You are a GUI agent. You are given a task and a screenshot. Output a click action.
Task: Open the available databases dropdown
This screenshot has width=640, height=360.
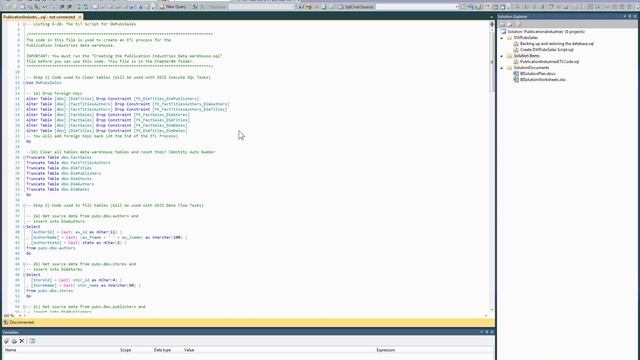(x=261, y=7)
